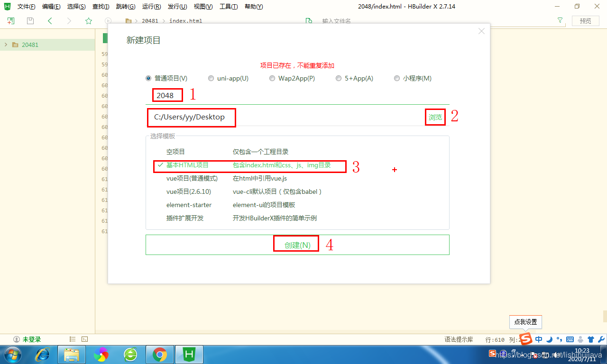Screen dimensions: 607x364
Task: Open the 编辑(E) menu
Action: click(51, 7)
